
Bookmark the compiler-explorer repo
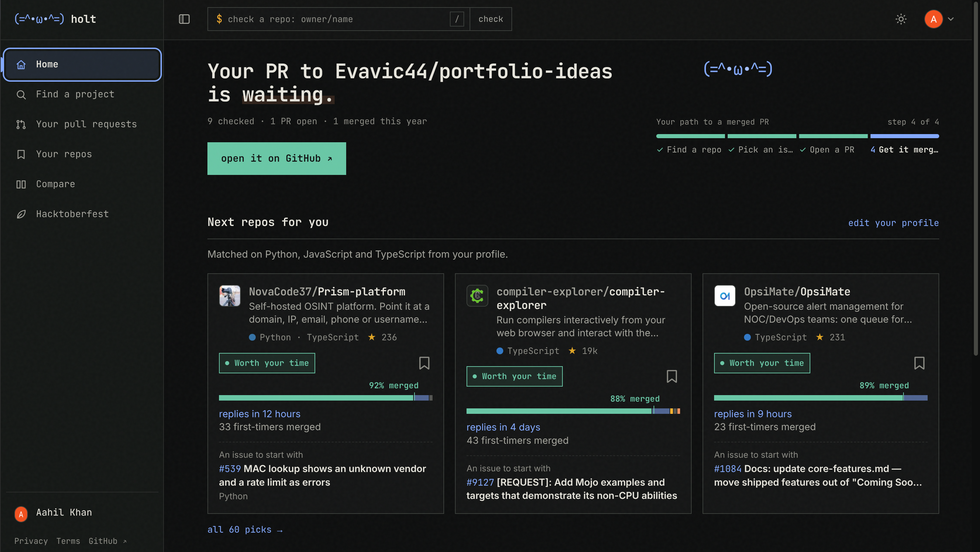(672, 376)
